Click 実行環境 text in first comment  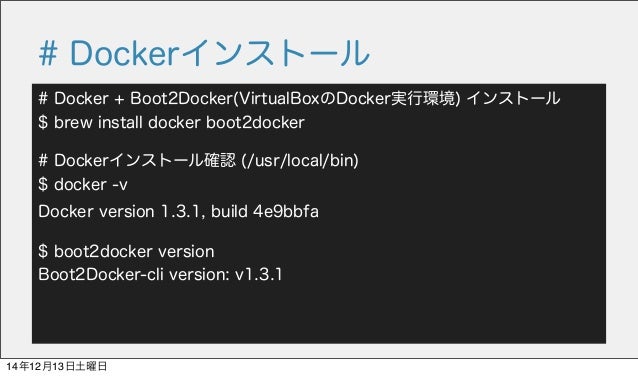coord(423,98)
